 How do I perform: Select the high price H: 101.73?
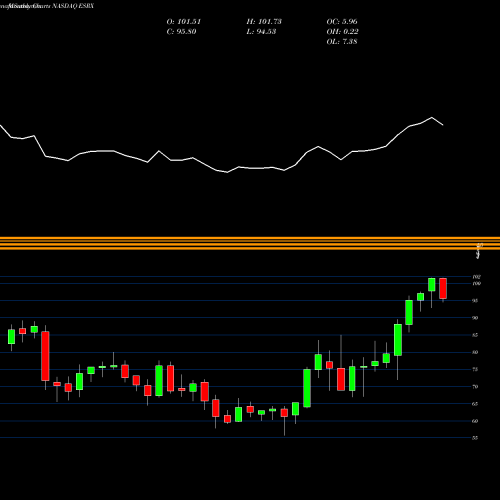[x=264, y=22]
